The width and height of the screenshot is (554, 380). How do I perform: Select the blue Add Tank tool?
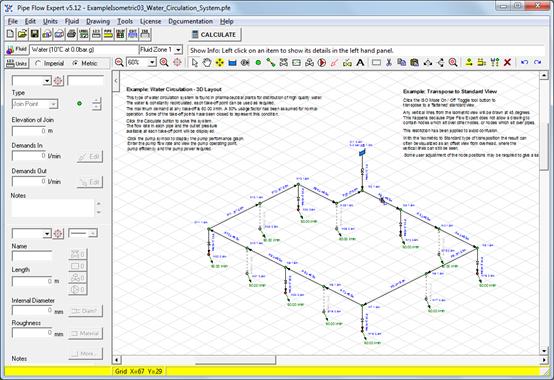coord(232,63)
